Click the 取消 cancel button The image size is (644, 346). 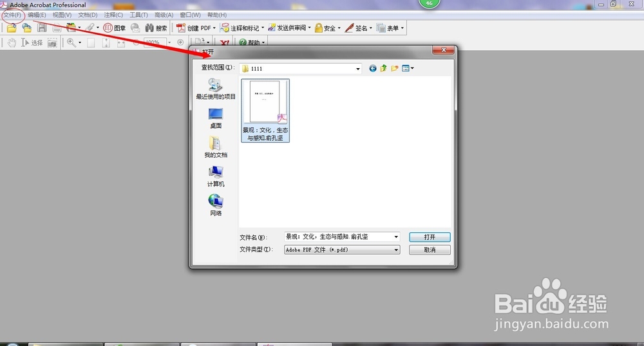pos(430,250)
